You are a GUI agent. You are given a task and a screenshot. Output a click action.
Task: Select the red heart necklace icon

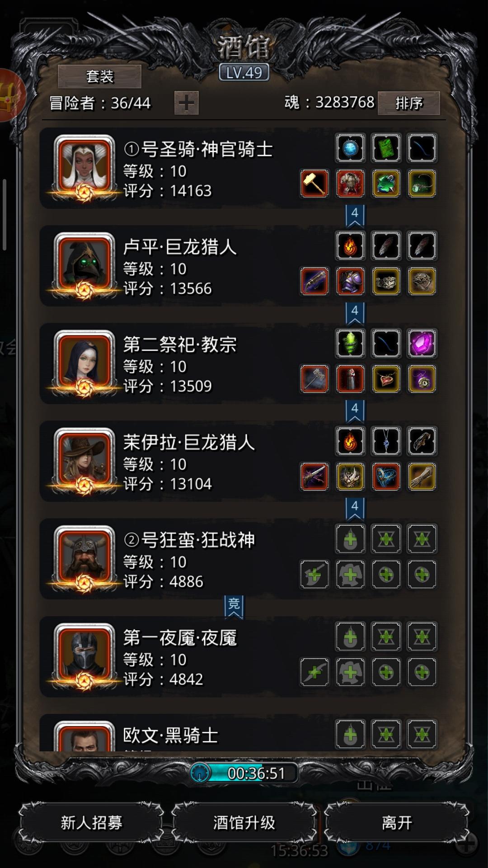(x=386, y=379)
